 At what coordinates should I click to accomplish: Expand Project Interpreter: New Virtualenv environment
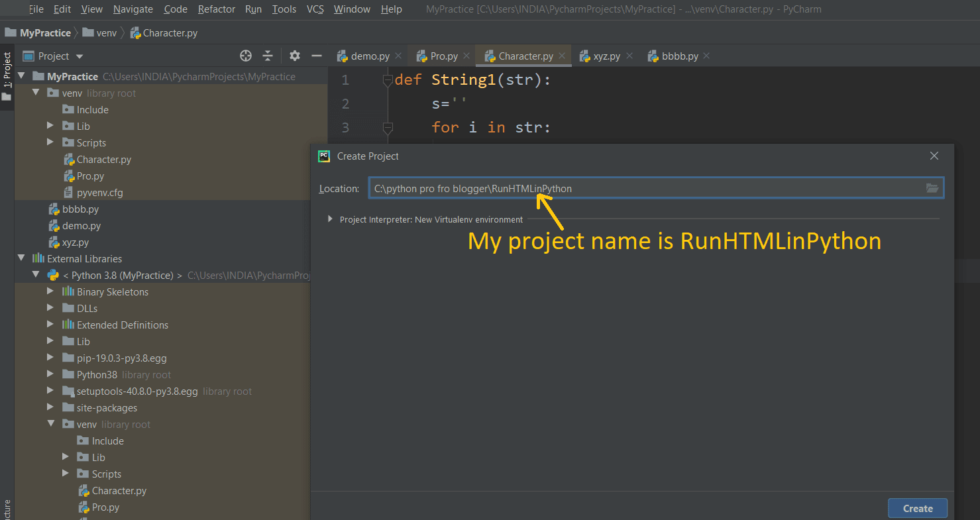[x=329, y=219]
